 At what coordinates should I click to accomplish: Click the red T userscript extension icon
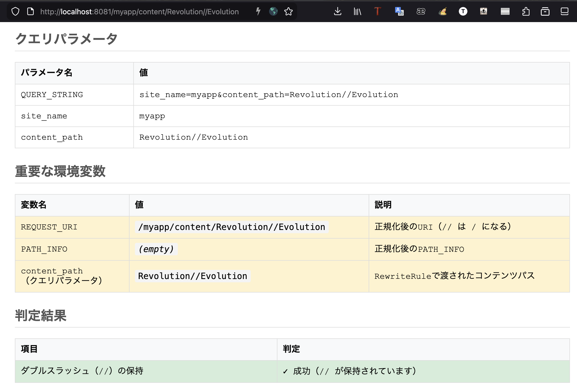[377, 11]
